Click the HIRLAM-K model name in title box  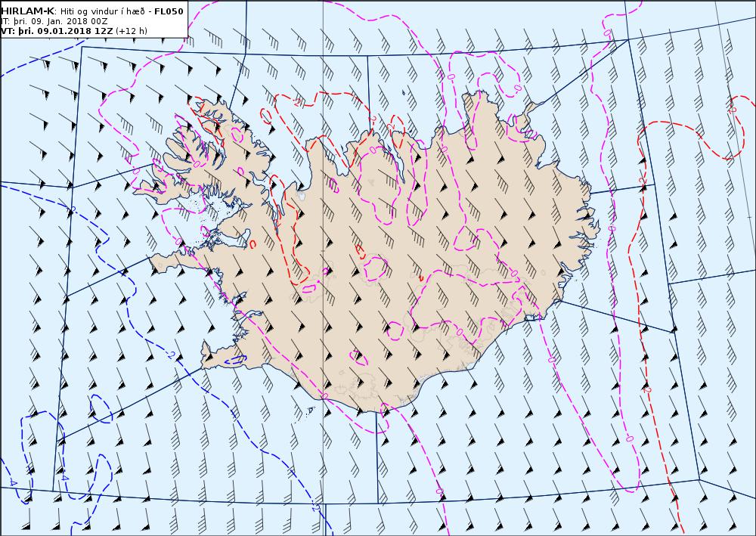[x=28, y=11]
